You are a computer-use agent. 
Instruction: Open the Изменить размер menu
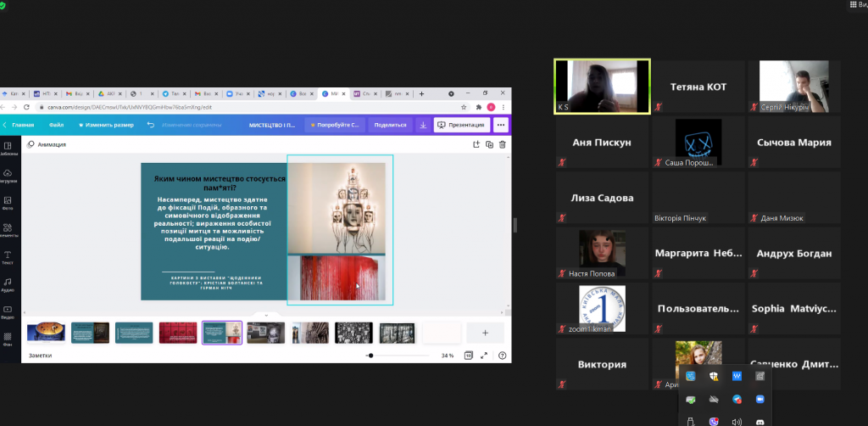[106, 125]
